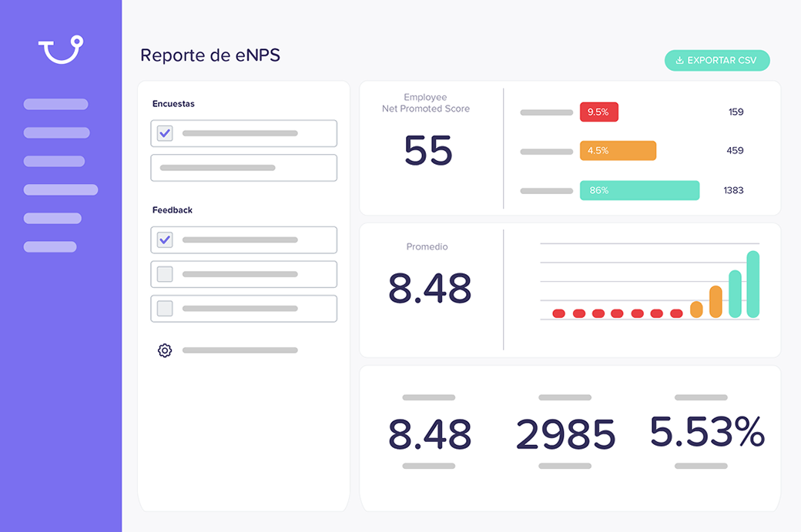The height and width of the screenshot is (532, 801).
Task: Uncheck the first checkbox under Feedback
Action: 165,239
